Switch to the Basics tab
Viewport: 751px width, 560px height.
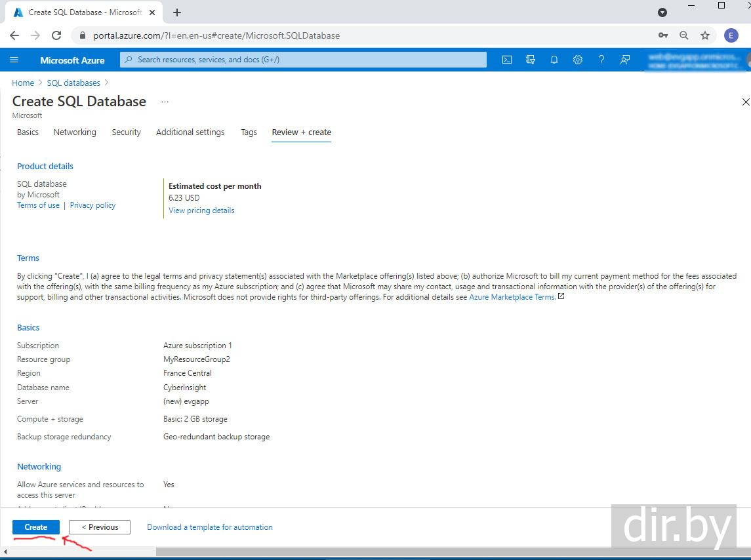28,132
